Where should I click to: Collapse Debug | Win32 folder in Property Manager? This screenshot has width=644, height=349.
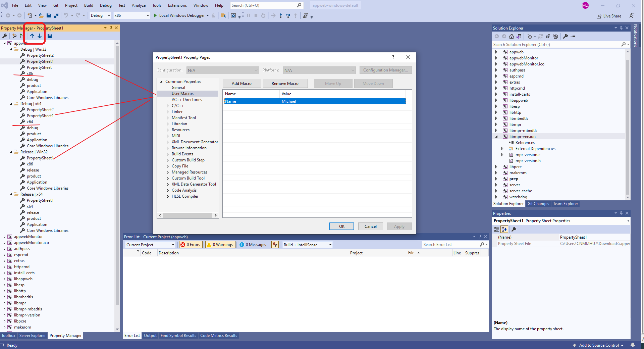tap(11, 49)
